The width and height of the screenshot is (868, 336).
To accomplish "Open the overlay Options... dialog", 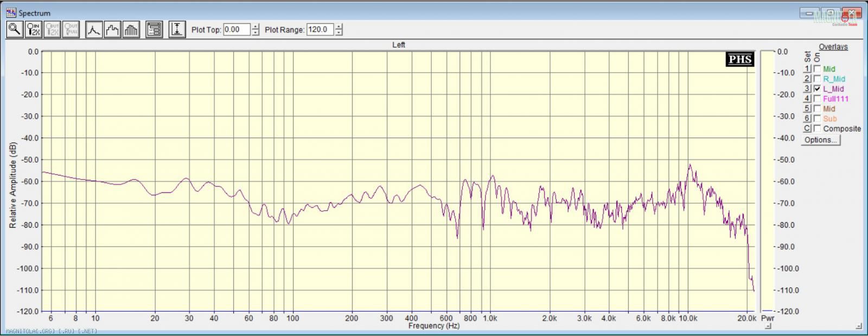I will [x=821, y=140].
